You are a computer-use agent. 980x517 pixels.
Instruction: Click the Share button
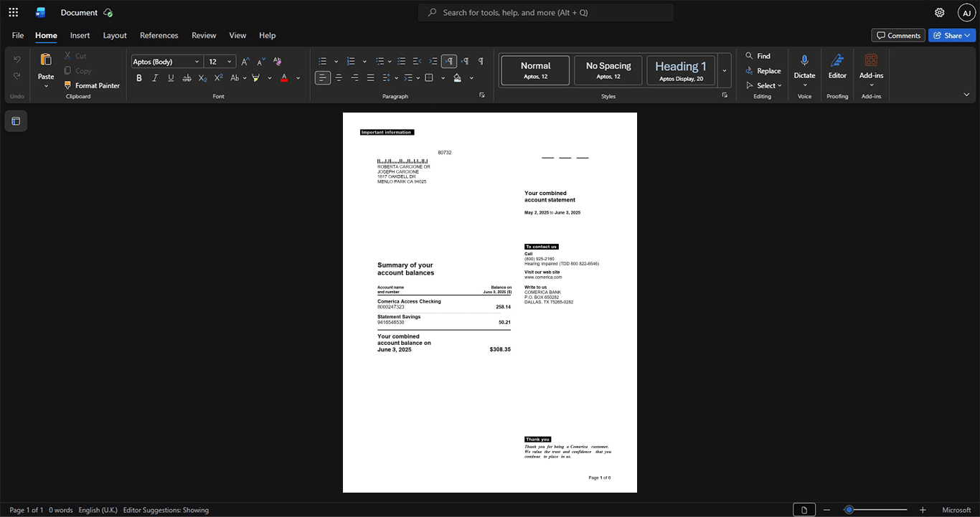(x=952, y=35)
